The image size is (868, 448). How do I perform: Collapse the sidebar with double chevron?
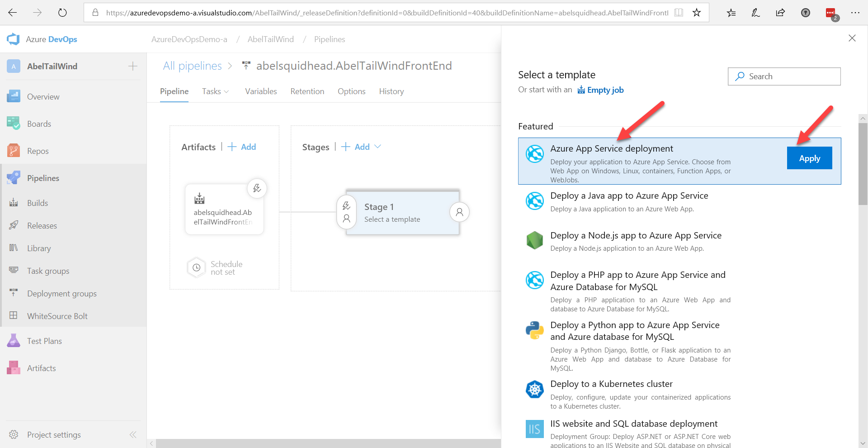pyautogui.click(x=133, y=434)
